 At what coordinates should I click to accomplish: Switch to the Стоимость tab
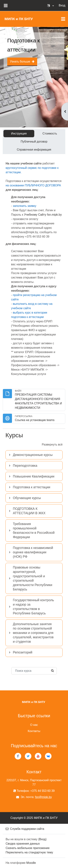pyautogui.click(x=50, y=133)
